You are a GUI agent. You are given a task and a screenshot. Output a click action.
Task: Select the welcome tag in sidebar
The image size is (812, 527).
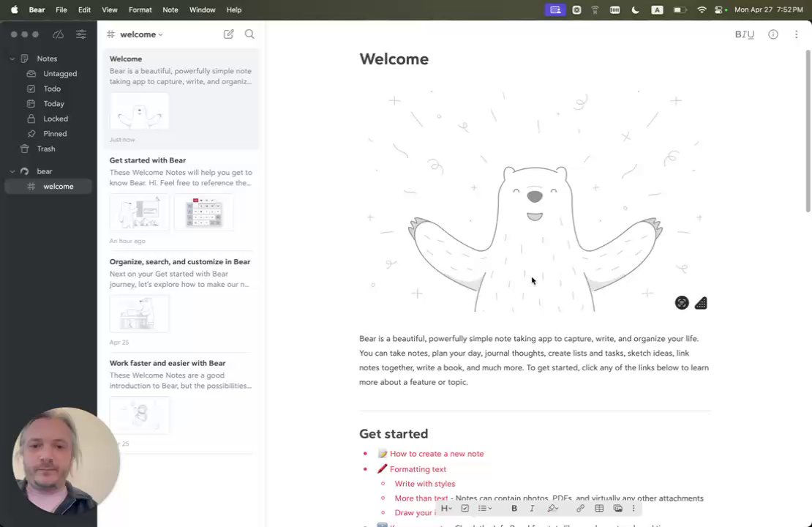(48, 187)
